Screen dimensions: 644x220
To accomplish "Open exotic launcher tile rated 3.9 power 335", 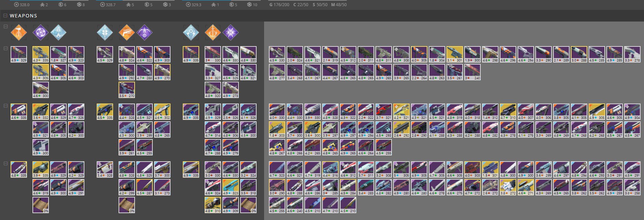I will [41, 169].
